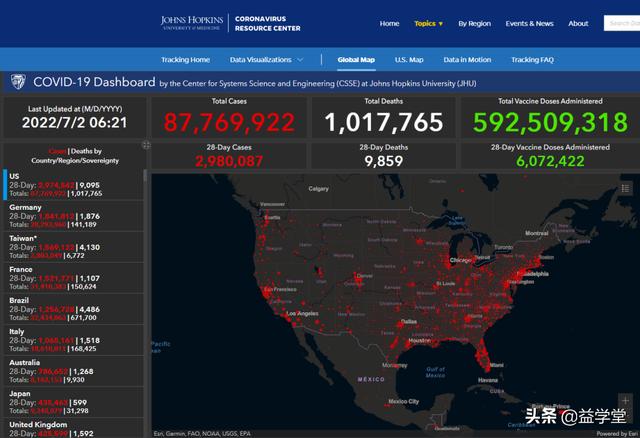Click the Havana label on the map

pyautogui.click(x=488, y=380)
